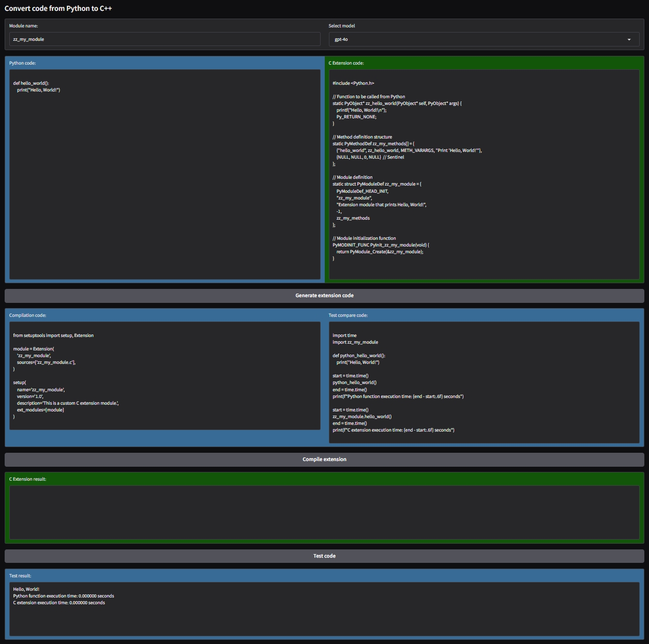Click inside the empty C Extension result panel
Image resolution: width=649 pixels, height=644 pixels.
[x=324, y=512]
